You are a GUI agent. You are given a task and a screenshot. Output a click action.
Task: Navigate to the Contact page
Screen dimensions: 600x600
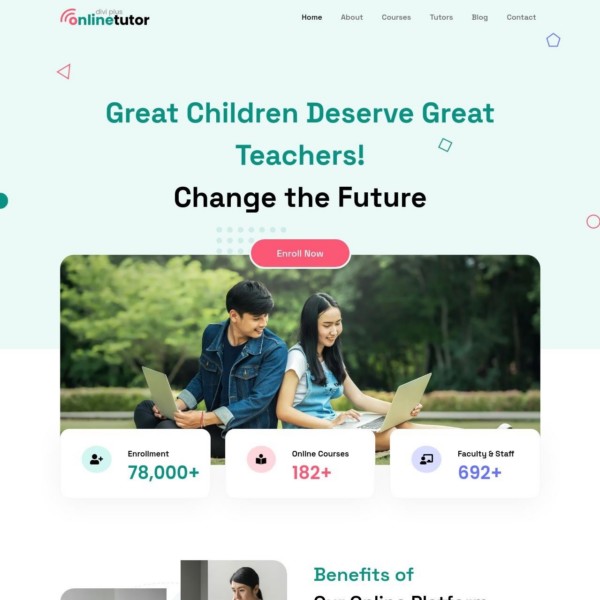coord(521,17)
